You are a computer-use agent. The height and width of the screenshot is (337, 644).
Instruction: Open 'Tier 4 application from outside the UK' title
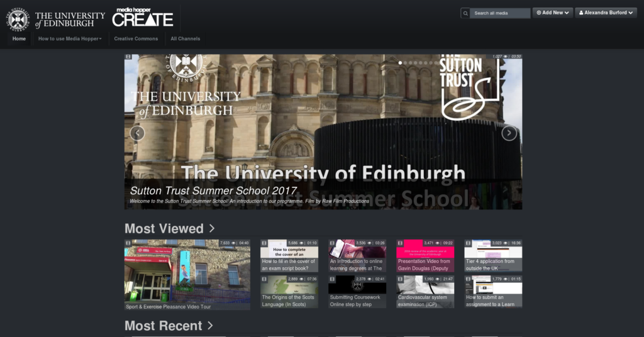point(490,265)
